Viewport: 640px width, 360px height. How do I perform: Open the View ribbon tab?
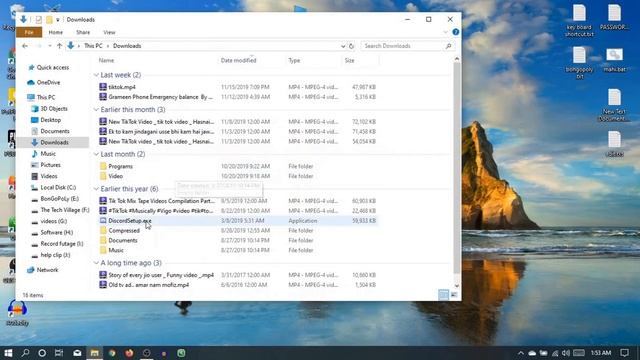109,32
